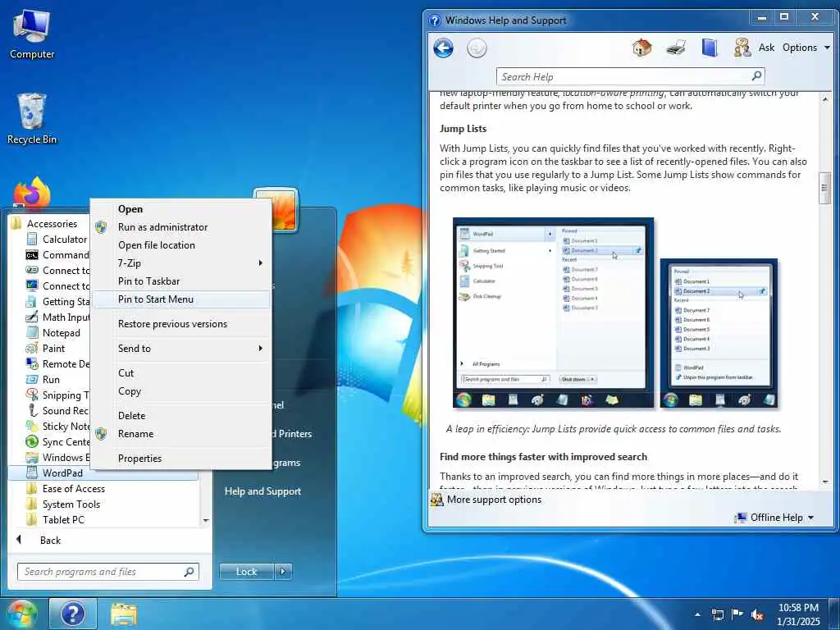Click the taskbar clock showing 10:58 PM
Image resolution: width=840 pixels, height=630 pixels.
tap(798, 614)
